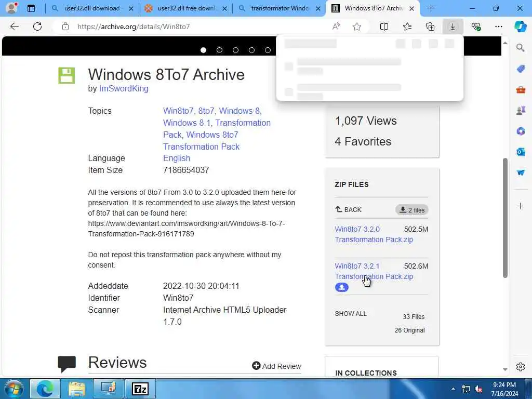Click Add Review button
This screenshot has height=399, width=532.
pos(276,366)
